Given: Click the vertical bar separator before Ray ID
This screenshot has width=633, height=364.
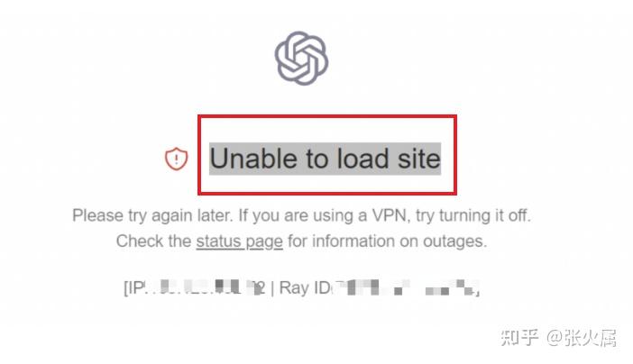Looking at the screenshot, I should (272, 288).
